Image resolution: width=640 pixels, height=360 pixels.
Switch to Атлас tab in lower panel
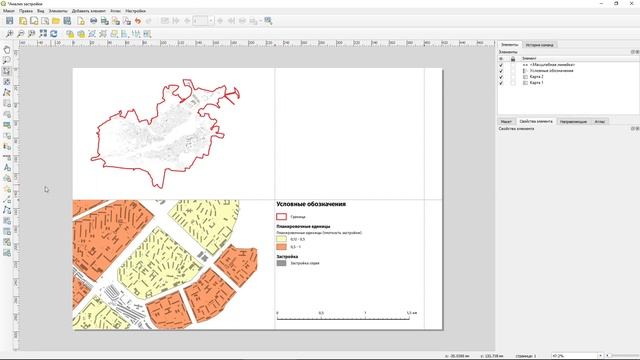(600, 122)
